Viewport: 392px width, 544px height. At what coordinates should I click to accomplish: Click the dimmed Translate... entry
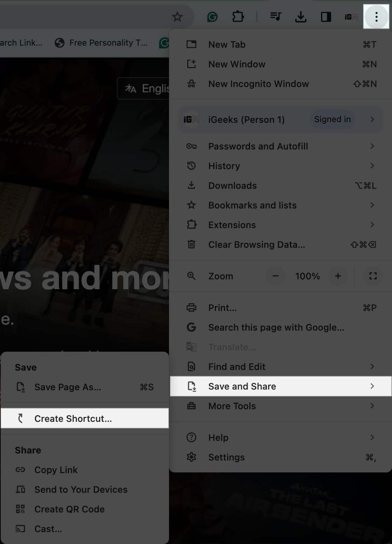[x=281, y=347]
